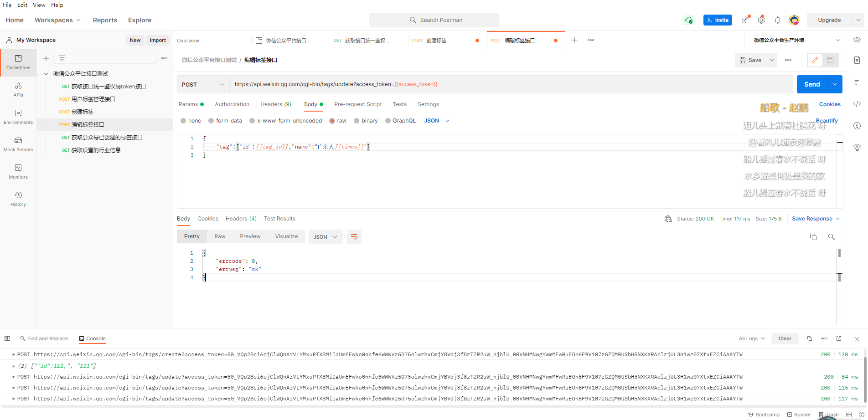
Task: Open the File menu
Action: pyautogui.click(x=7, y=5)
